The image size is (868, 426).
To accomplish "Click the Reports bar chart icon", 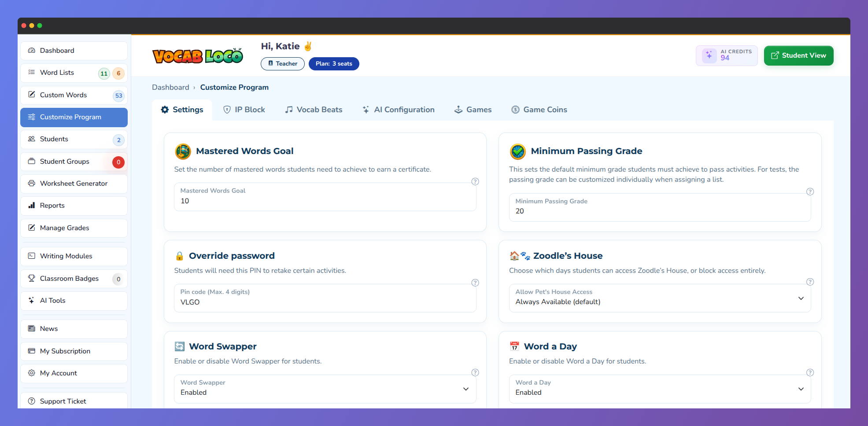I will pos(32,205).
